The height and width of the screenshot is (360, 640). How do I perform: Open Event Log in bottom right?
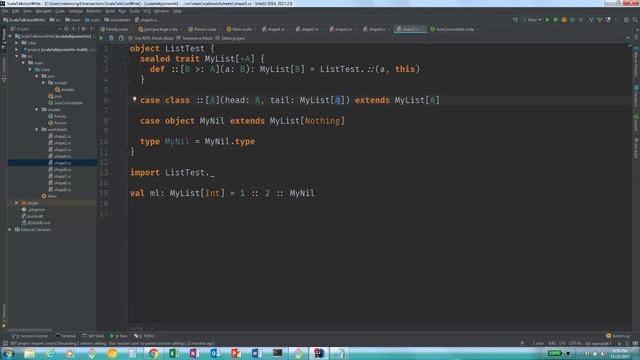618,336
